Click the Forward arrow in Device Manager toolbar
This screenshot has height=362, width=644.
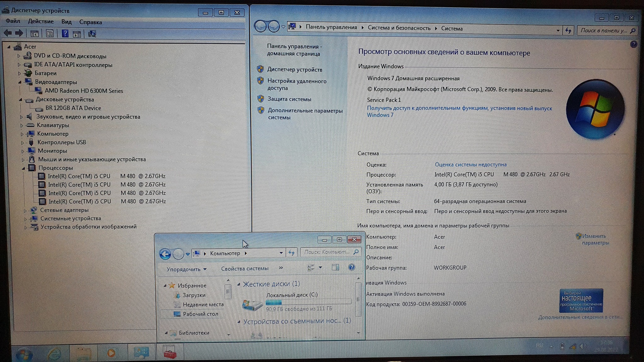point(19,33)
